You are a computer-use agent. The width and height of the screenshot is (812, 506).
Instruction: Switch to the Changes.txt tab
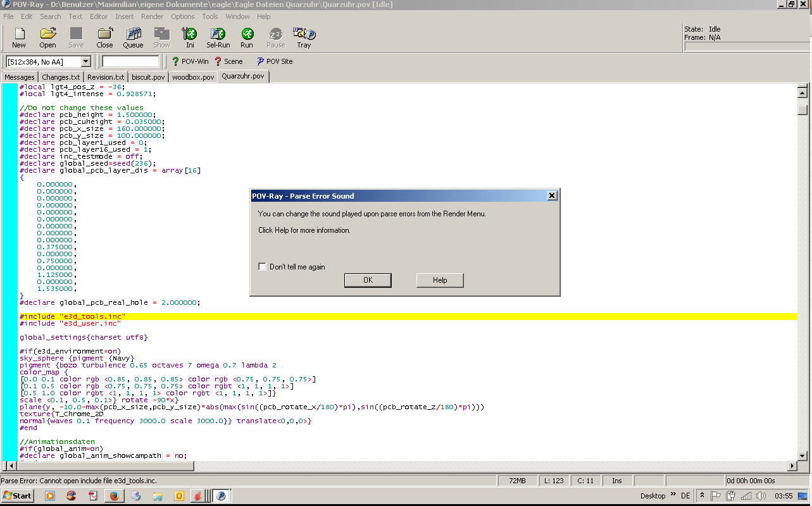(61, 77)
